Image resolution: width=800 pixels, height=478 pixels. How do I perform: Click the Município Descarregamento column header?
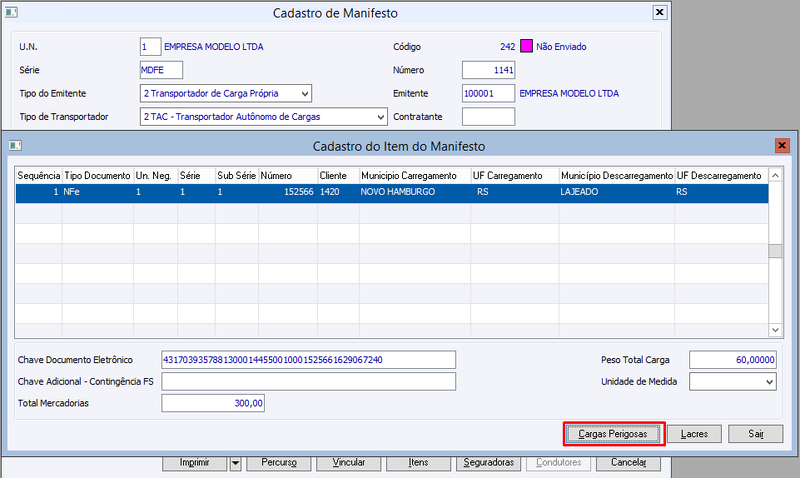pyautogui.click(x=617, y=175)
